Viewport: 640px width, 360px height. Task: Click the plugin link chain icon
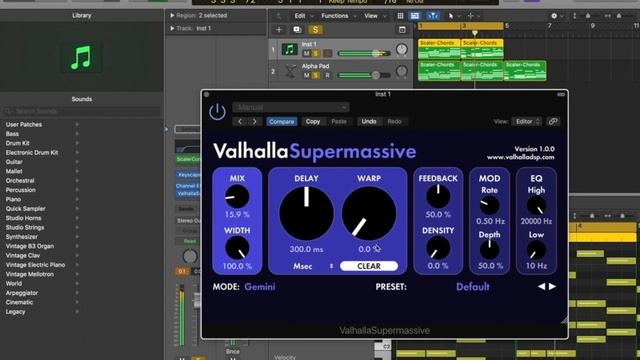click(x=553, y=122)
